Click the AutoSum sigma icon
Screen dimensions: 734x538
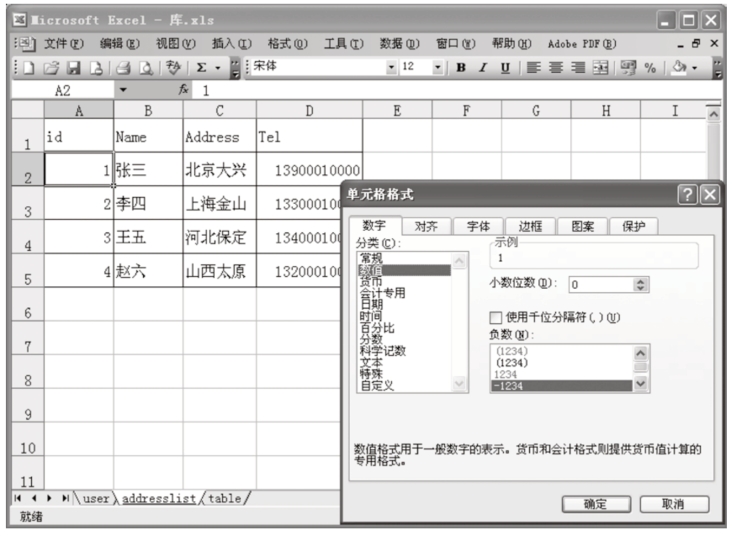(x=201, y=68)
